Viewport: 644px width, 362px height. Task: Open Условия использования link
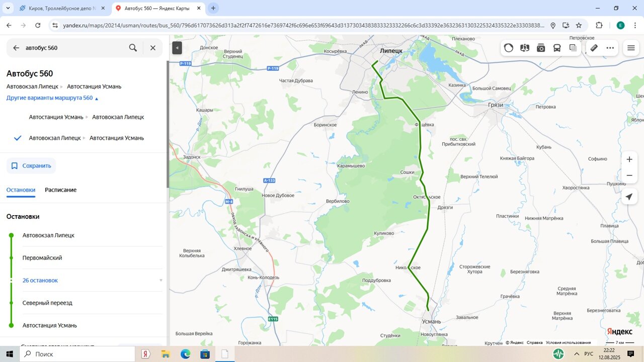point(568,342)
